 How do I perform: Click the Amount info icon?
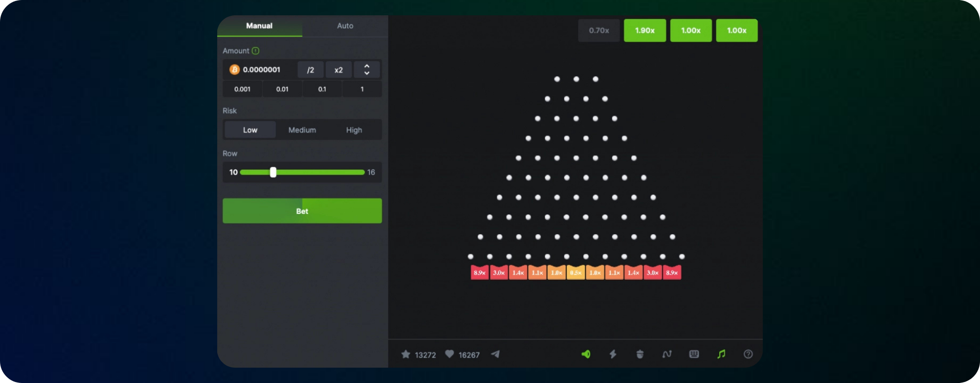pyautogui.click(x=256, y=51)
